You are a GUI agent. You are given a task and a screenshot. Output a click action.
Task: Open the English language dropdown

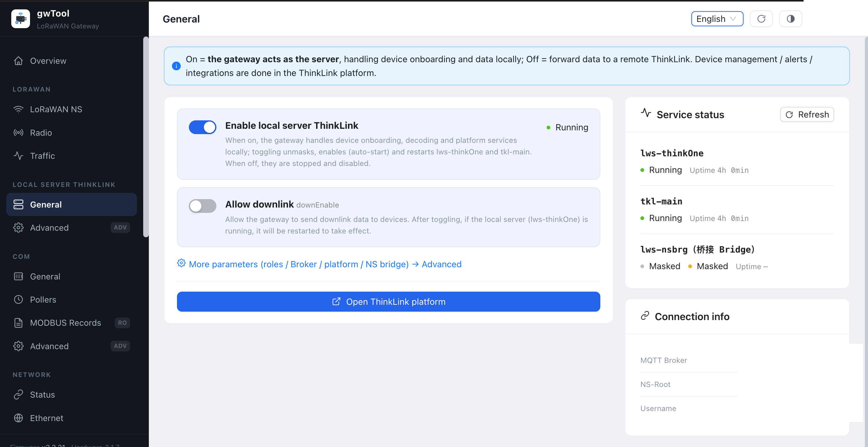(717, 19)
